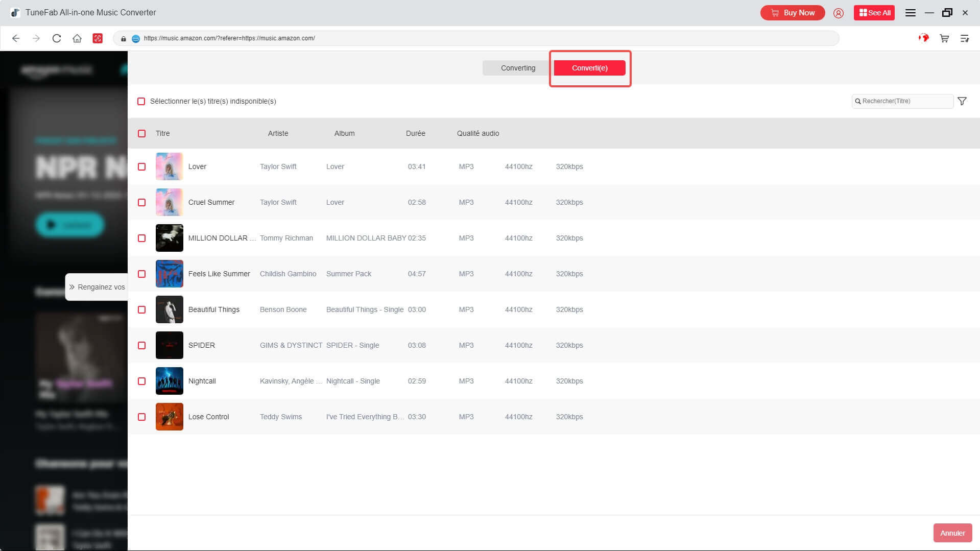Open the user account icon

[x=839, y=13]
